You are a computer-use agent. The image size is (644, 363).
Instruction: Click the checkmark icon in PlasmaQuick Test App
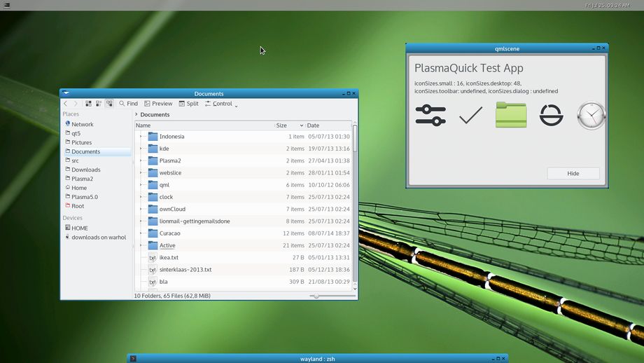(470, 115)
